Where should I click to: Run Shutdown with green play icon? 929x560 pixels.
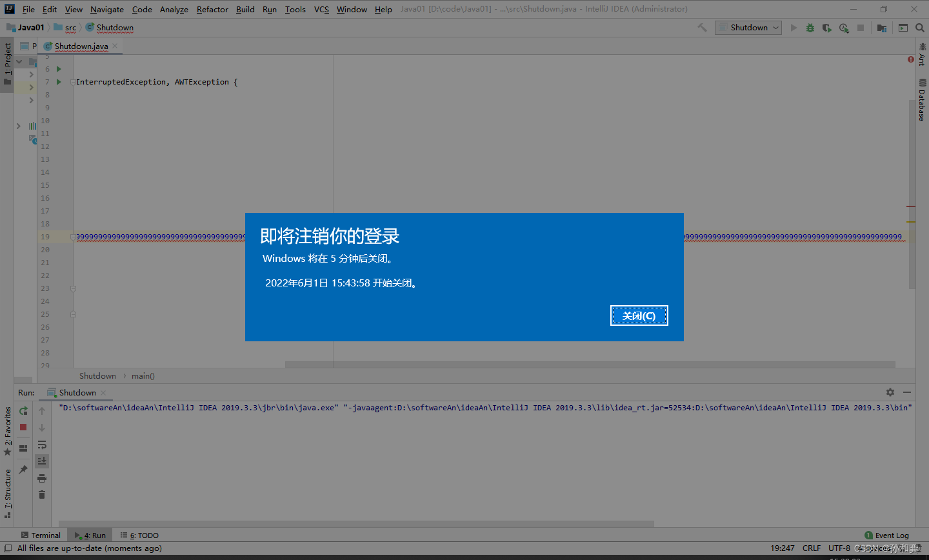[x=794, y=28]
